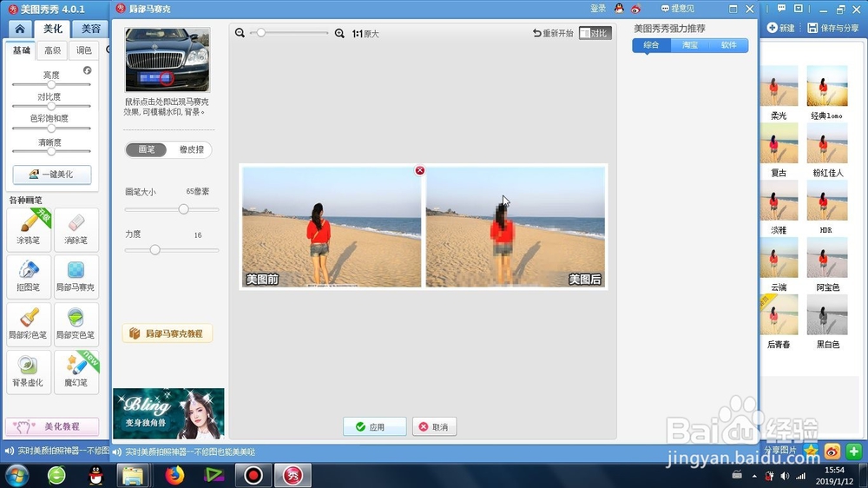Select the 涂鸦笔 doodle pen tool
This screenshot has width=868, height=488.
[x=29, y=229]
